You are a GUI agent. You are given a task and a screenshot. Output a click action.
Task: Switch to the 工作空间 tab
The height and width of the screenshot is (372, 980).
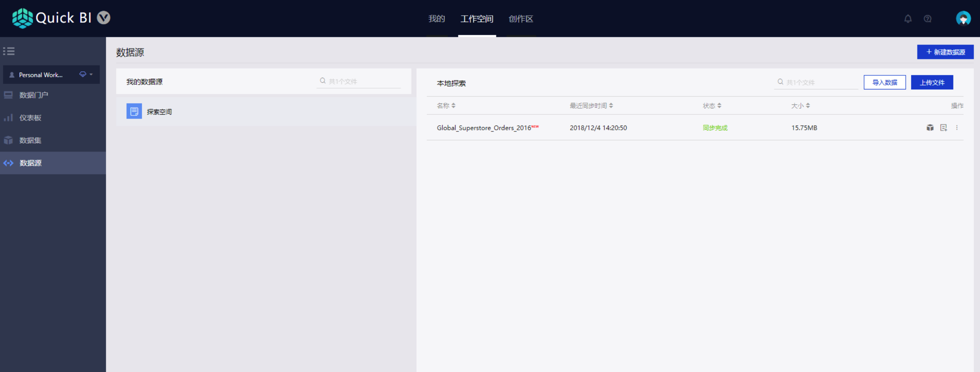(x=477, y=19)
